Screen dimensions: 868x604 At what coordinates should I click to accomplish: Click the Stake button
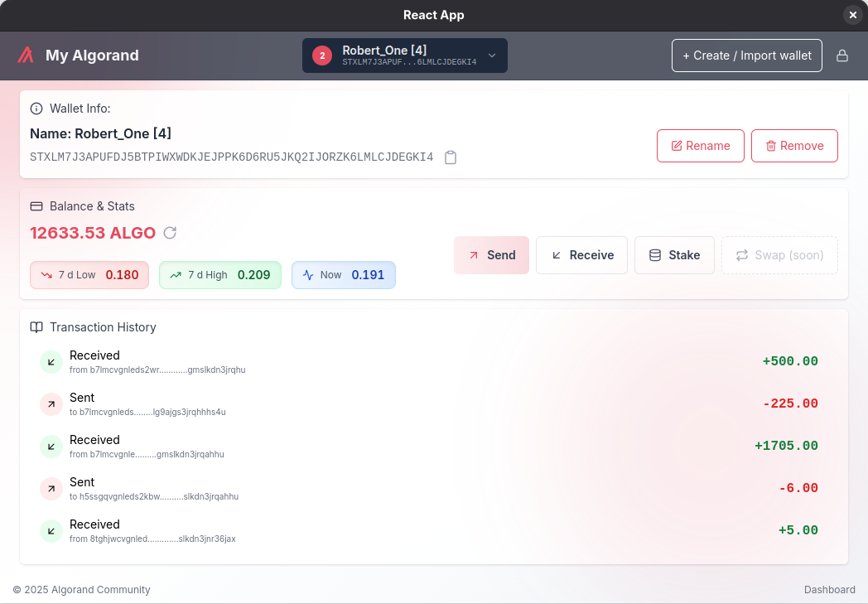[x=674, y=255]
